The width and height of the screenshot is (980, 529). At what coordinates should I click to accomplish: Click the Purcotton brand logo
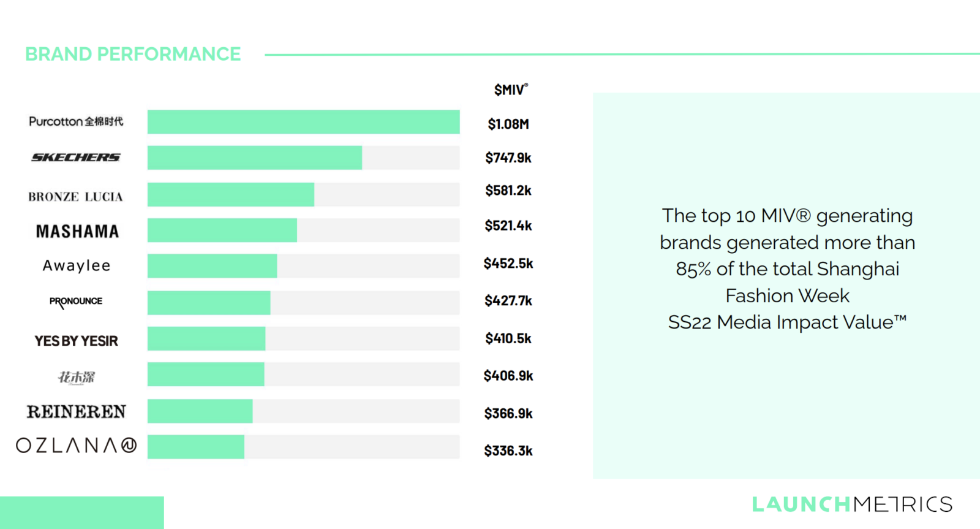coord(76,121)
